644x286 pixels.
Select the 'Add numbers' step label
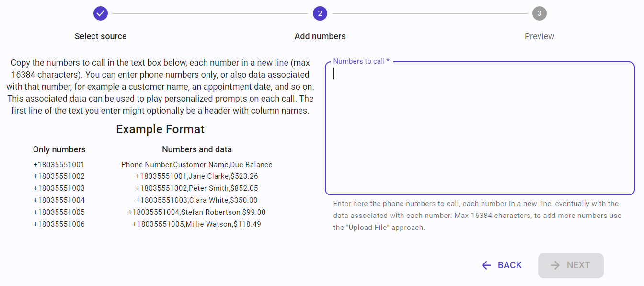pyautogui.click(x=320, y=36)
